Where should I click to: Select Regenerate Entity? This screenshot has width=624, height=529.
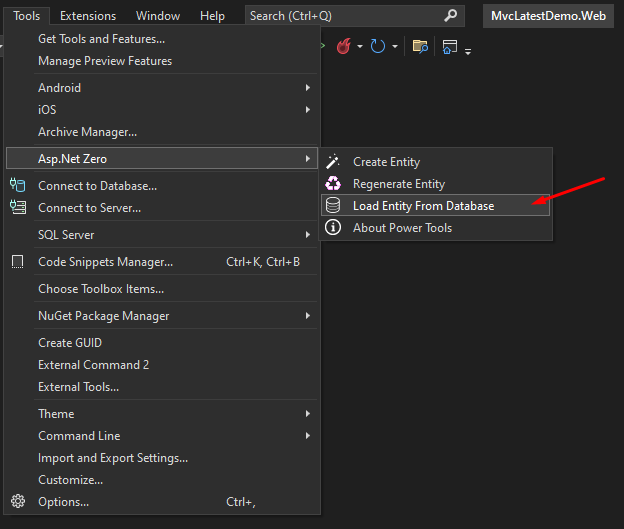click(435, 183)
